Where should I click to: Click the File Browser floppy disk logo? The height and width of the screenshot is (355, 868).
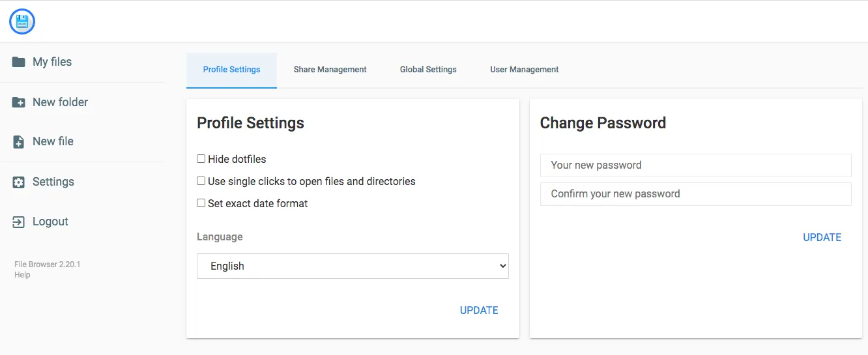tap(22, 21)
